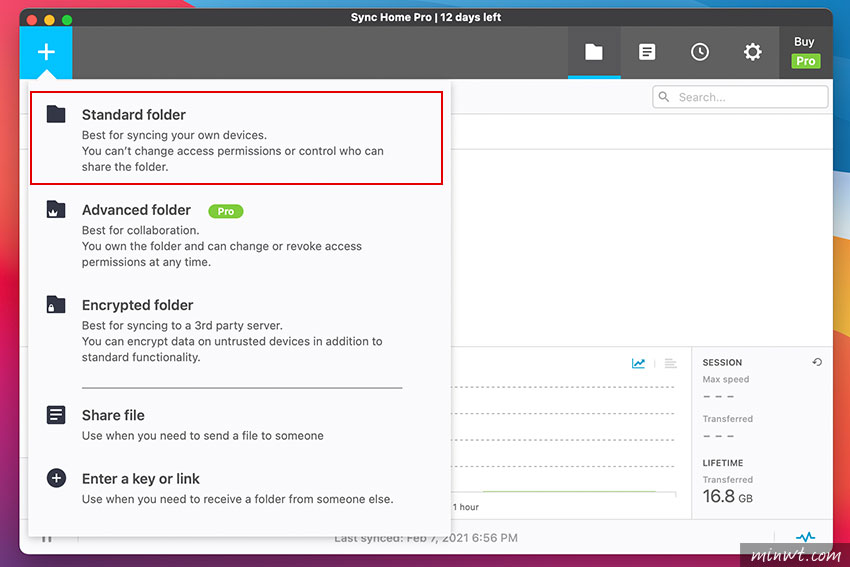The height and width of the screenshot is (567, 850).
Task: Click the search magnifier icon
Action: coord(664,96)
